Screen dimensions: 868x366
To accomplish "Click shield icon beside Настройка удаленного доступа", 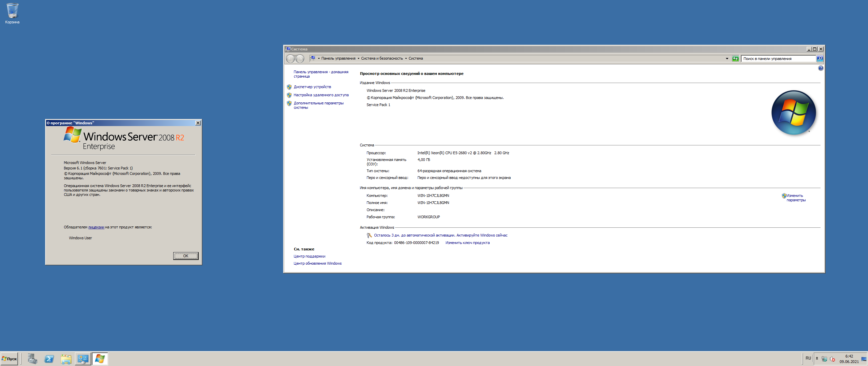I will click(289, 95).
